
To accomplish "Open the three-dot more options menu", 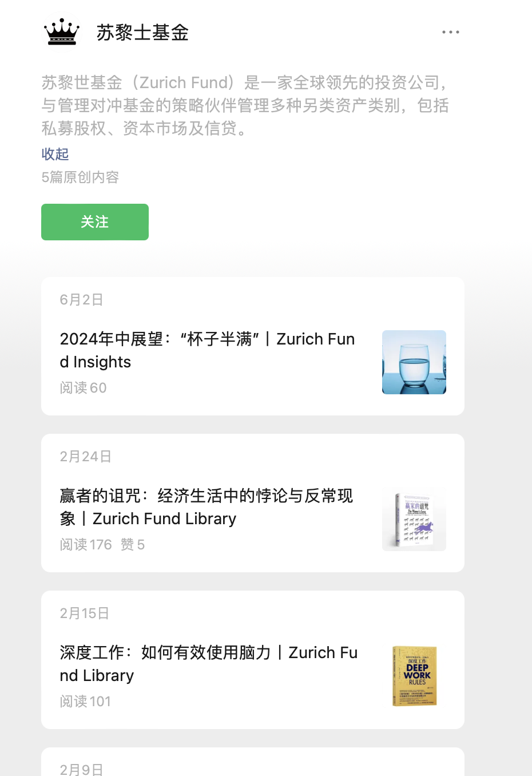I will 451,32.
